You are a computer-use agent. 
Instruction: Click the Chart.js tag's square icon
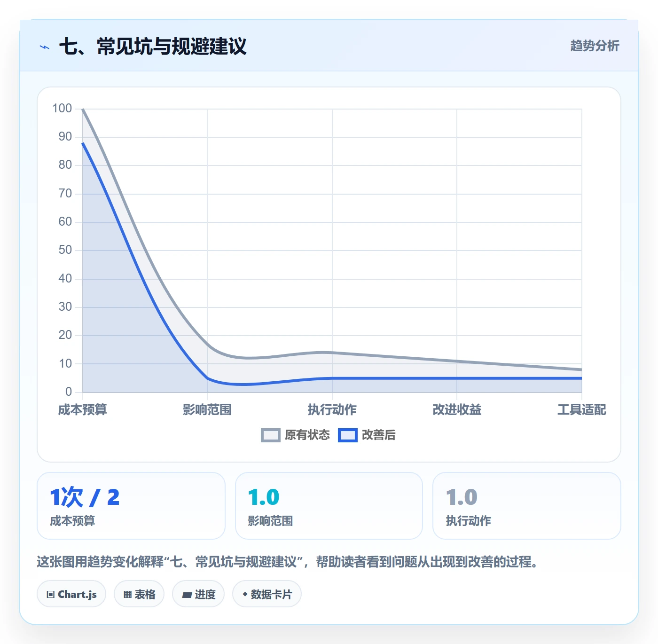tap(51, 595)
